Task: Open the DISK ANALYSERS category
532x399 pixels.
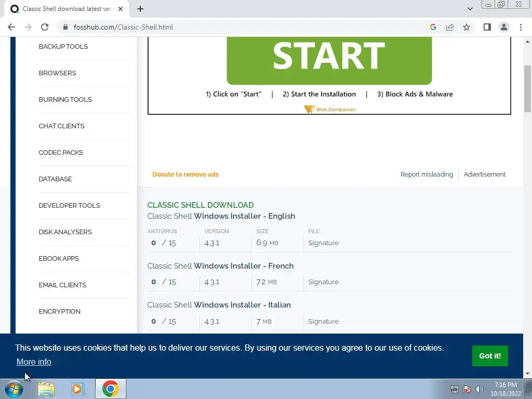Action: tap(65, 232)
